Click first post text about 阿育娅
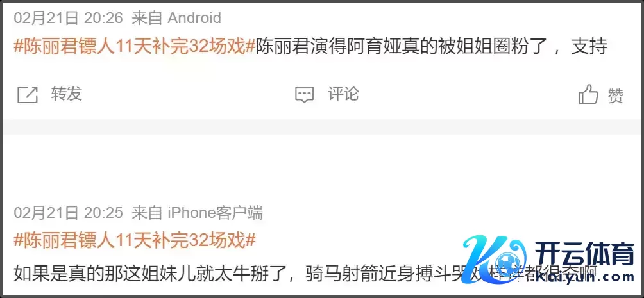Image resolution: width=644 pixels, height=298 pixels. [432, 46]
